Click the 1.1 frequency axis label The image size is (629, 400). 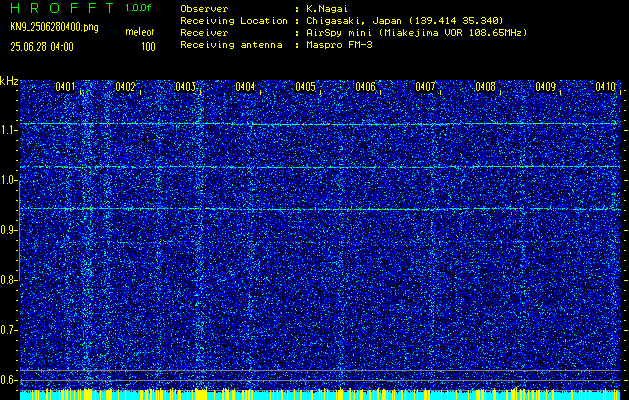click(7, 131)
